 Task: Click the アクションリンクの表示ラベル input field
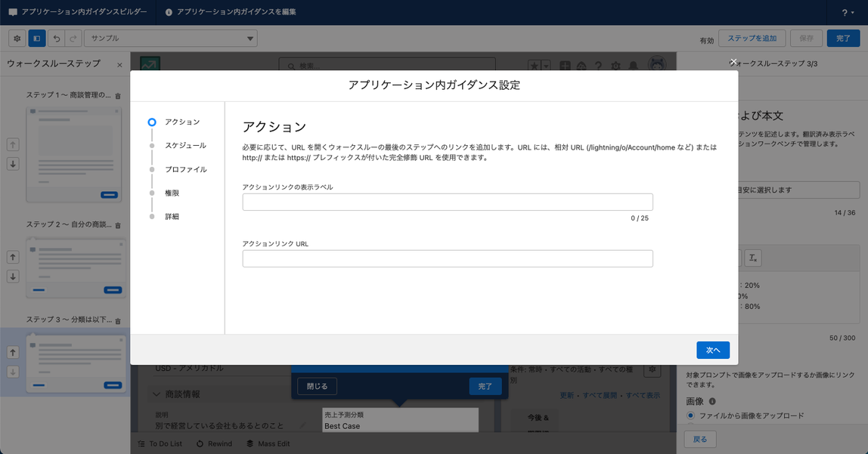pos(448,202)
